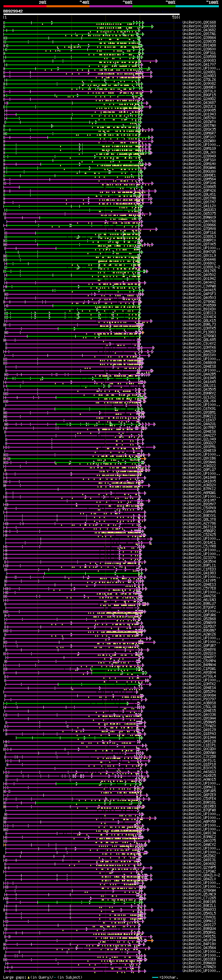Click the cyan ~100% identity legend segment
222x980 pixels.
coord(197,6)
